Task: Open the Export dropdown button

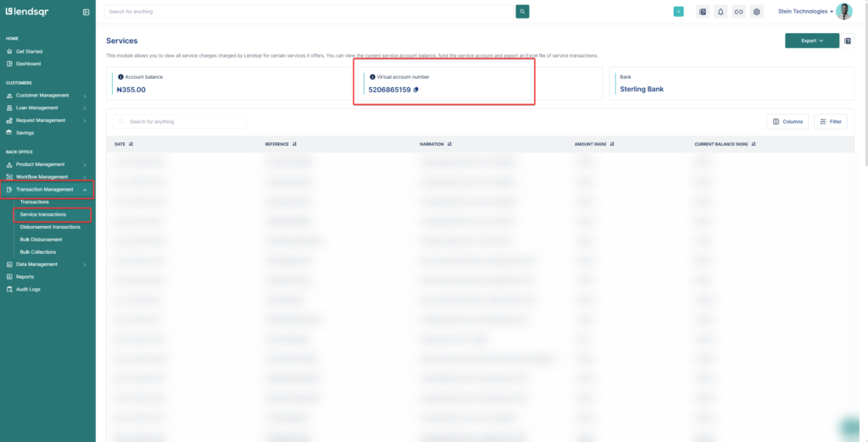Action: coord(812,41)
